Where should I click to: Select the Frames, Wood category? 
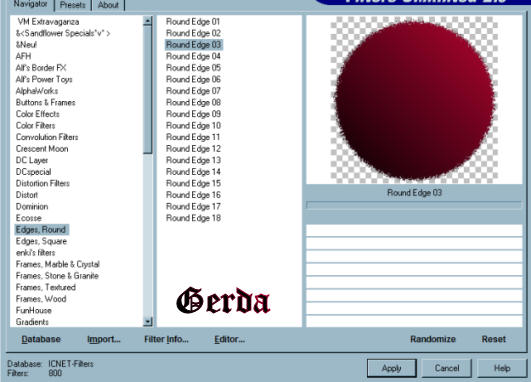click(41, 299)
